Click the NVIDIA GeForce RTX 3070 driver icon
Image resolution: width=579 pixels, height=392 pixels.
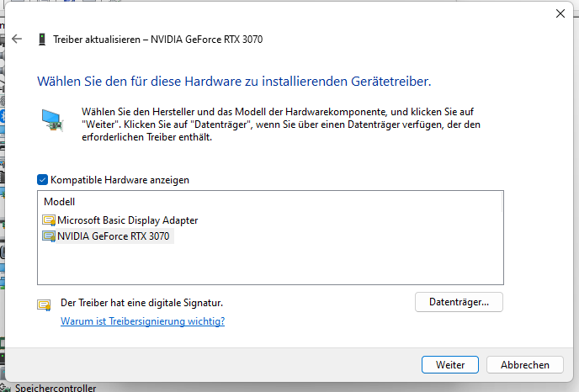[49, 236]
